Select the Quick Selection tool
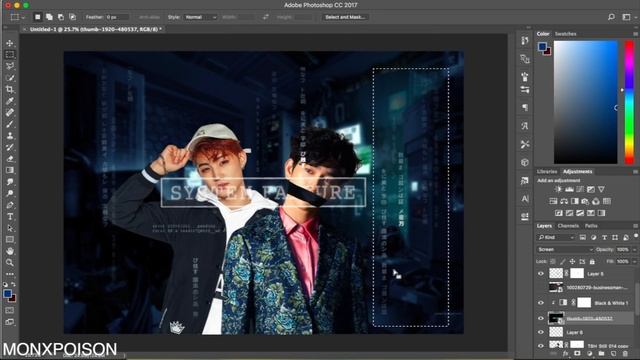The width and height of the screenshot is (640, 360). point(10,78)
